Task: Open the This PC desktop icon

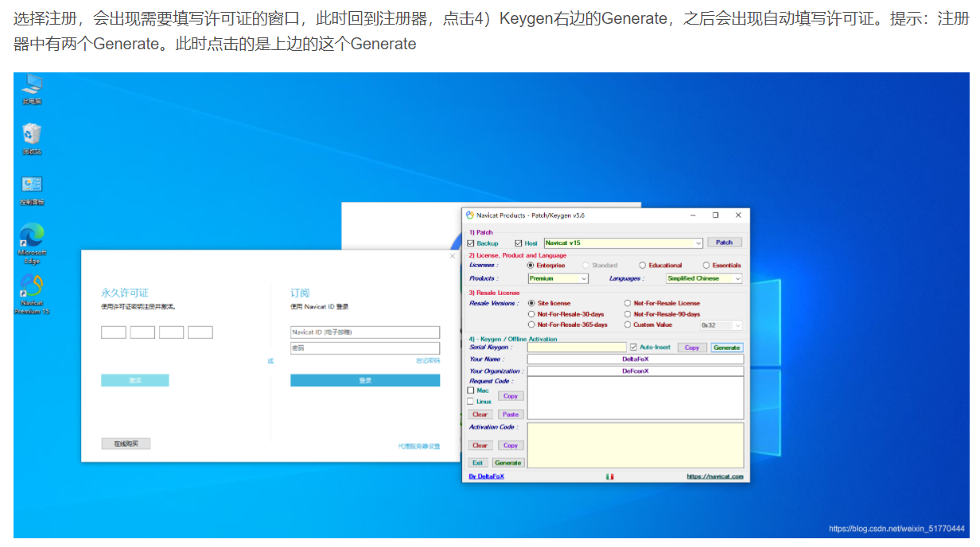Action: (x=32, y=89)
